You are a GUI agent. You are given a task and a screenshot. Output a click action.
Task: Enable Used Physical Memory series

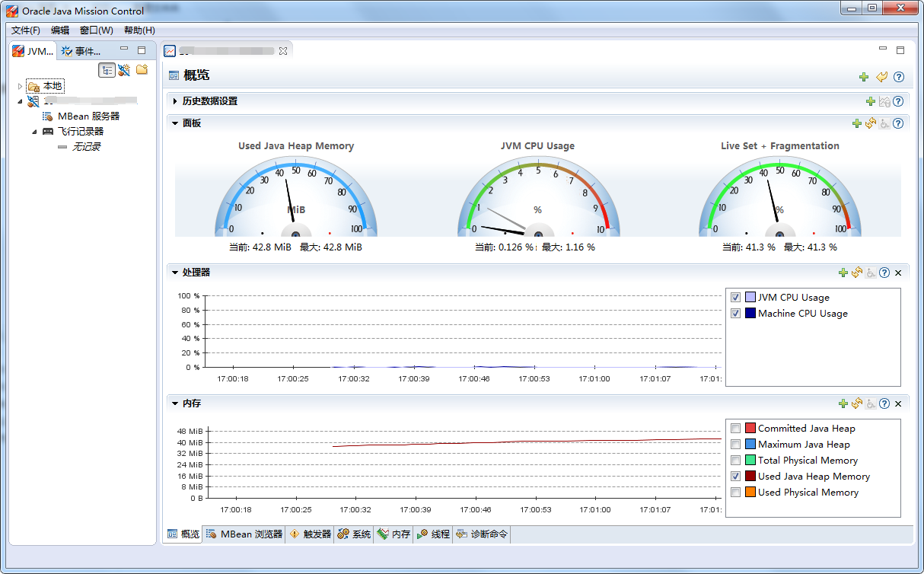pos(736,493)
